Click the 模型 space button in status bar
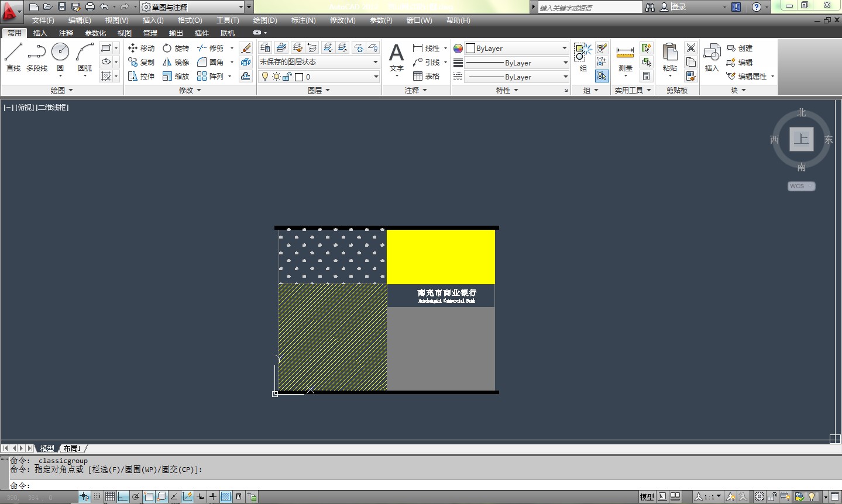 (x=647, y=497)
